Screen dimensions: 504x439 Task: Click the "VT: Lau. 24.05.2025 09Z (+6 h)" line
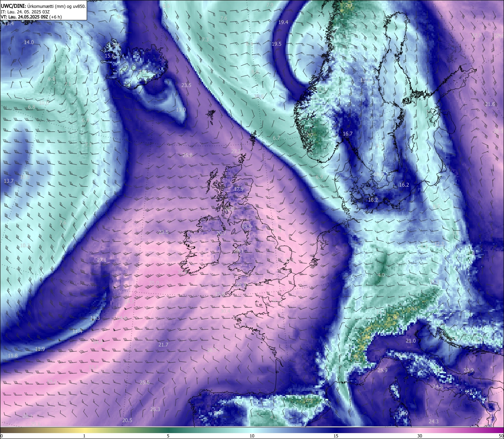[31, 17]
